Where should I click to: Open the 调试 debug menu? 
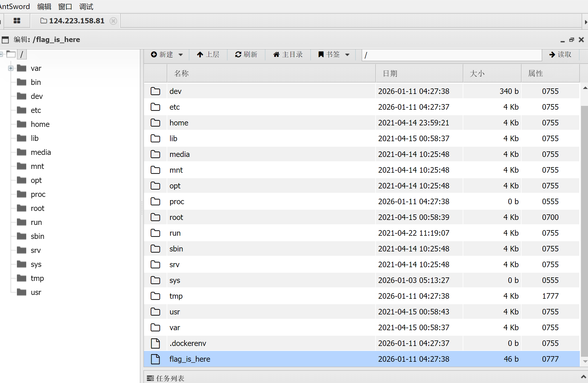86,6
